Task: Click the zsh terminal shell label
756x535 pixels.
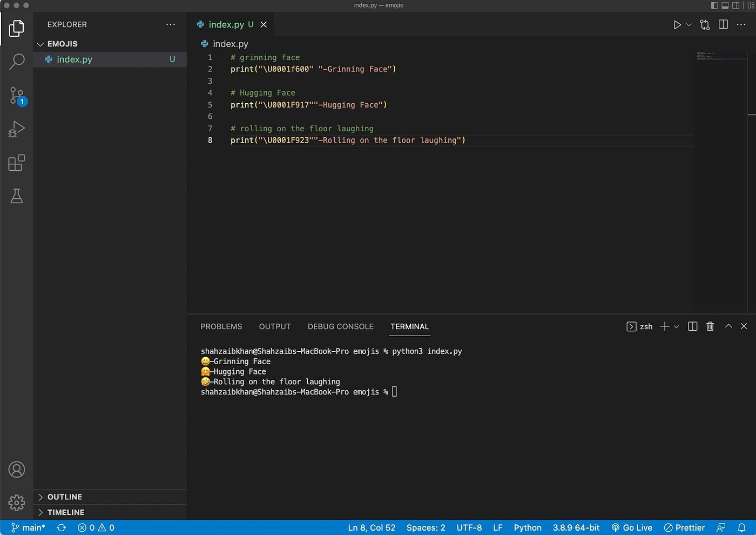Action: tap(640, 326)
